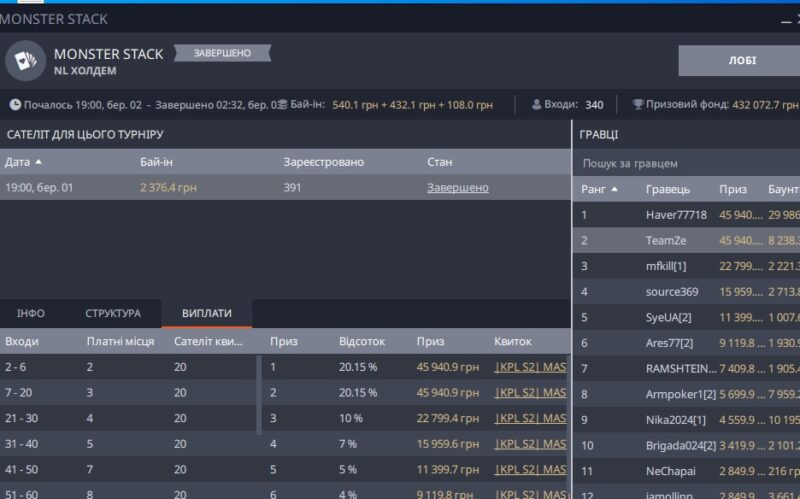Select player source369 row
Screen dimensions: 800x499
[686, 292]
